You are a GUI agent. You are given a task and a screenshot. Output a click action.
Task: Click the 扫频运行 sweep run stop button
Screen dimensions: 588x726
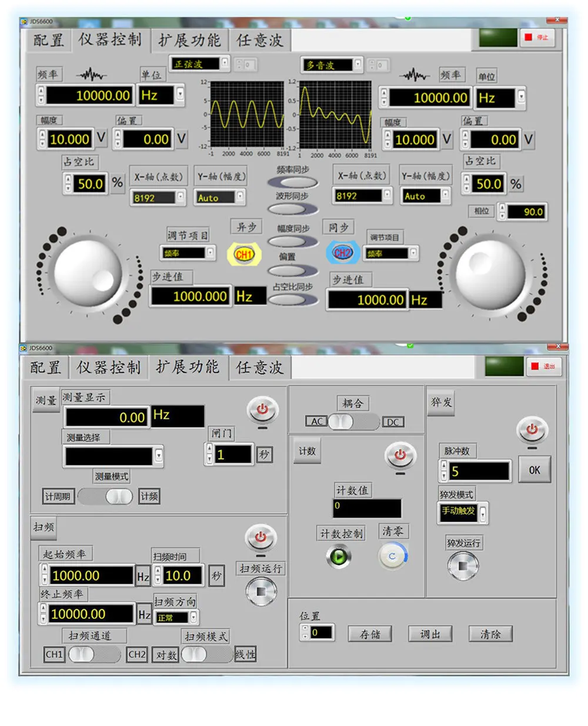point(261,592)
